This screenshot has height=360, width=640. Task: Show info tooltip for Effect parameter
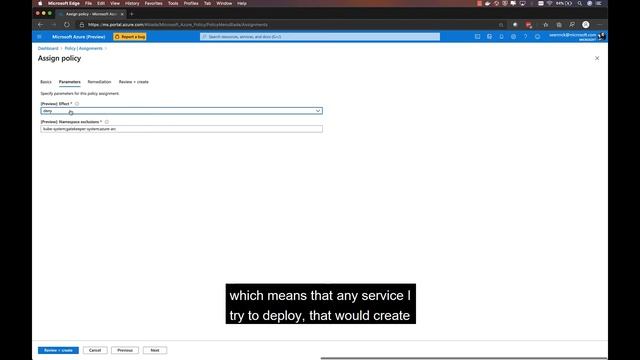click(x=77, y=104)
